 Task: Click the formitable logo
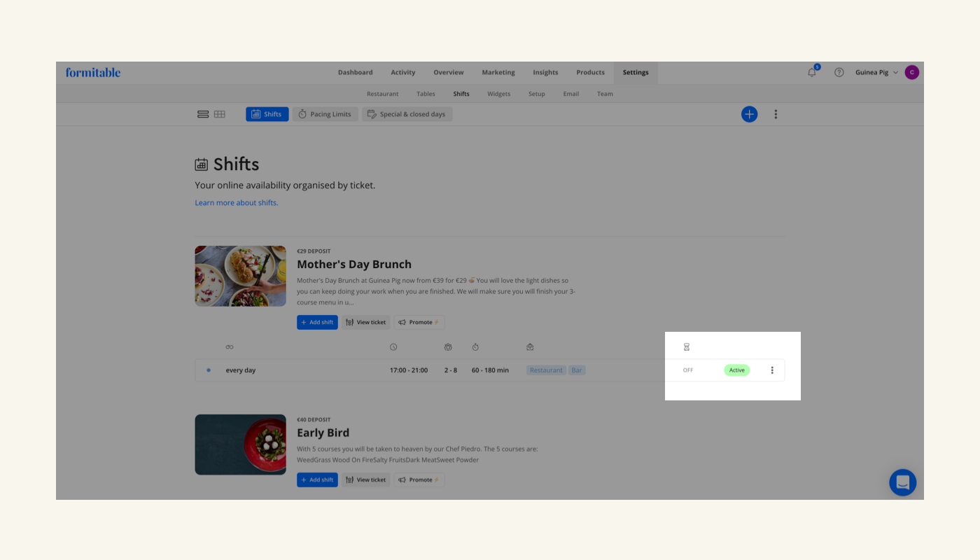[x=93, y=72]
